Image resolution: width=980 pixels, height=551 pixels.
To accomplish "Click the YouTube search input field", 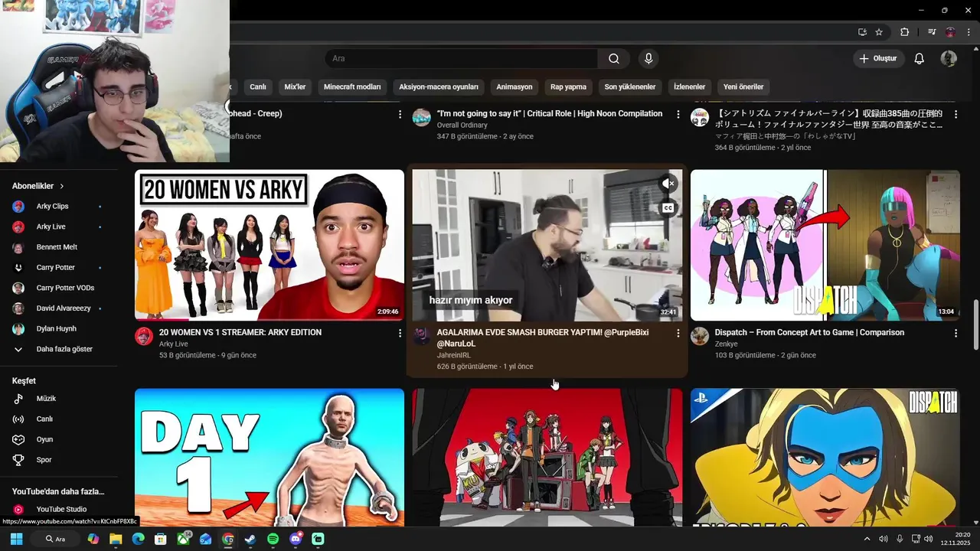I will pos(461,59).
